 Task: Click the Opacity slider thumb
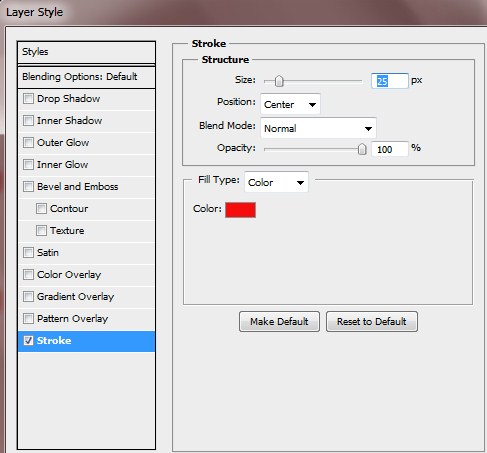click(362, 149)
